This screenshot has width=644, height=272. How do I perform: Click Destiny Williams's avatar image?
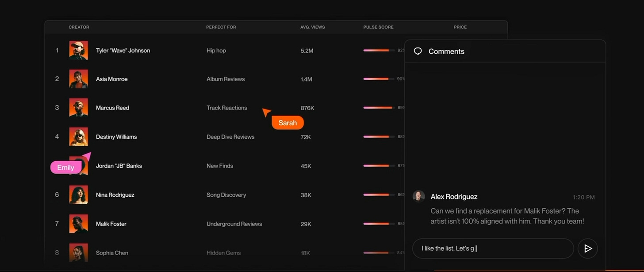78,137
